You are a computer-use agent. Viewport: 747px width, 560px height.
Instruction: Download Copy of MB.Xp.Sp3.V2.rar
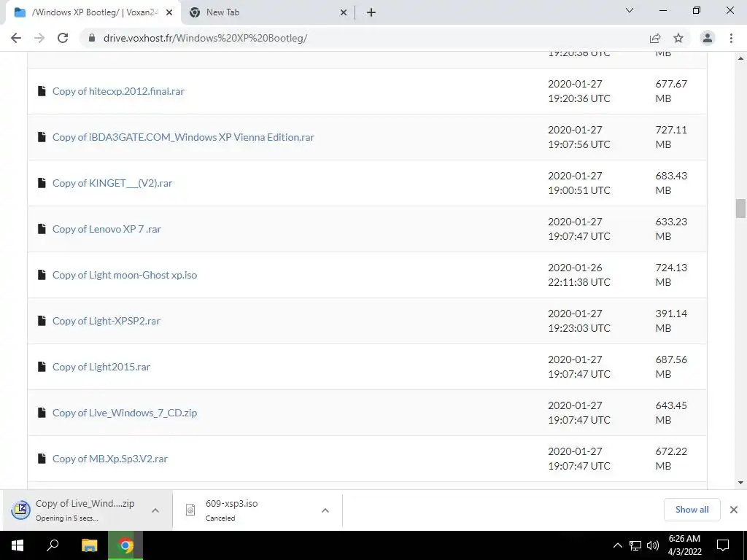click(110, 459)
